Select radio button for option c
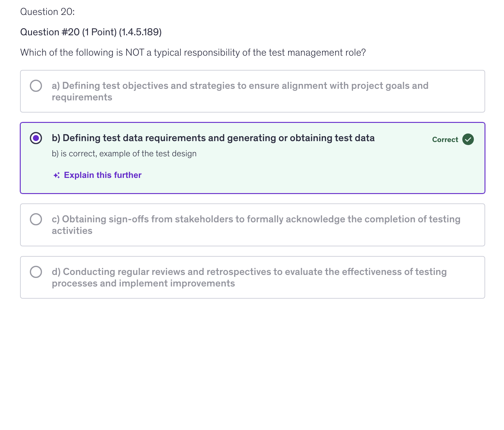504x430 pixels. pyautogui.click(x=36, y=219)
